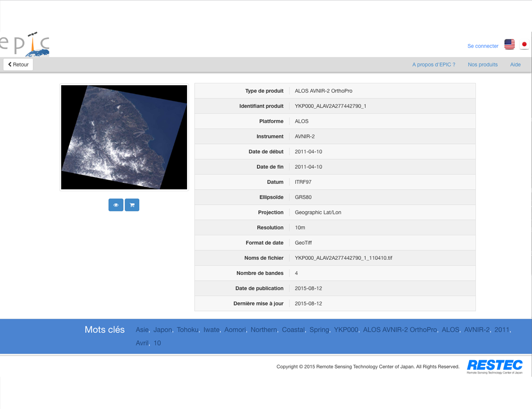
Task: Click the Format de date value GeoTiff
Action: 303,243
